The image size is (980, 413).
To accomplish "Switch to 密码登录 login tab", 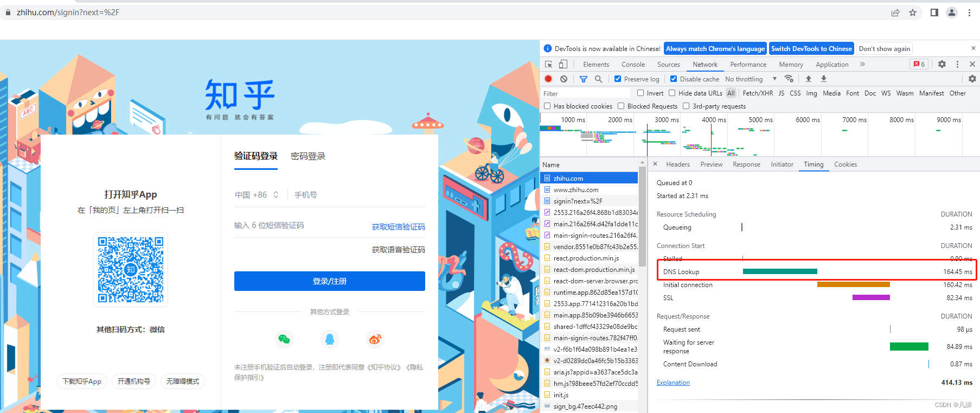I will pyautogui.click(x=308, y=156).
